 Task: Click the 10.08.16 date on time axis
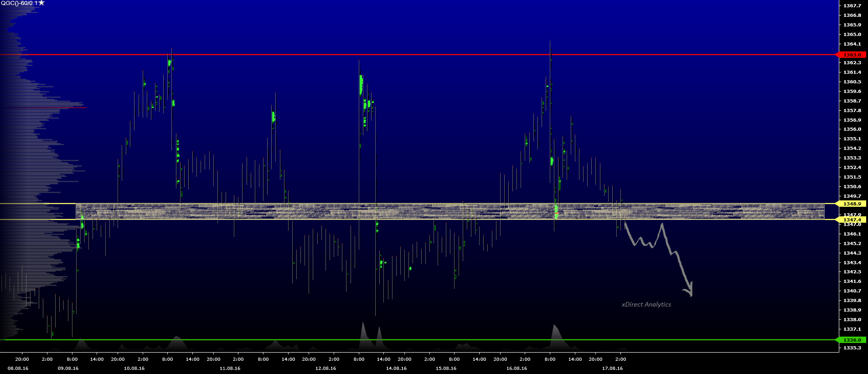click(134, 368)
